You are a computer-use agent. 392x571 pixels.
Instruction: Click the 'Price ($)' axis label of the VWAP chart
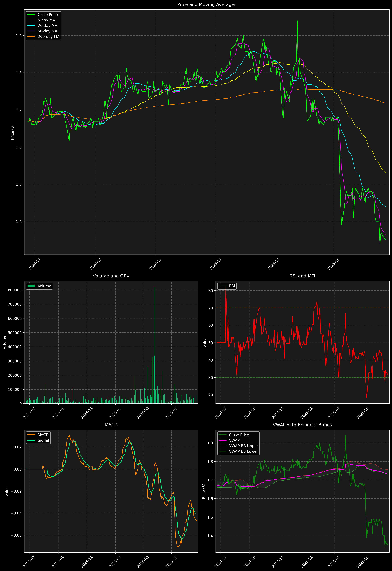(204, 491)
